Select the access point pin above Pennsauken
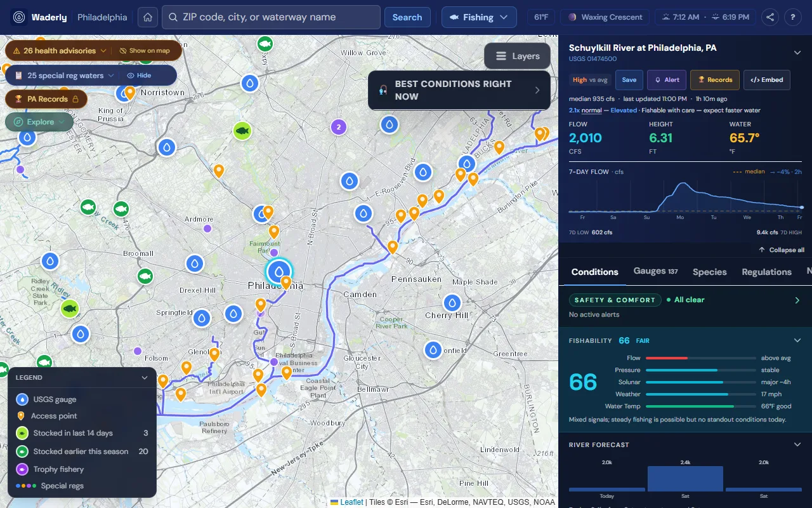812x508 pixels. [x=393, y=247]
